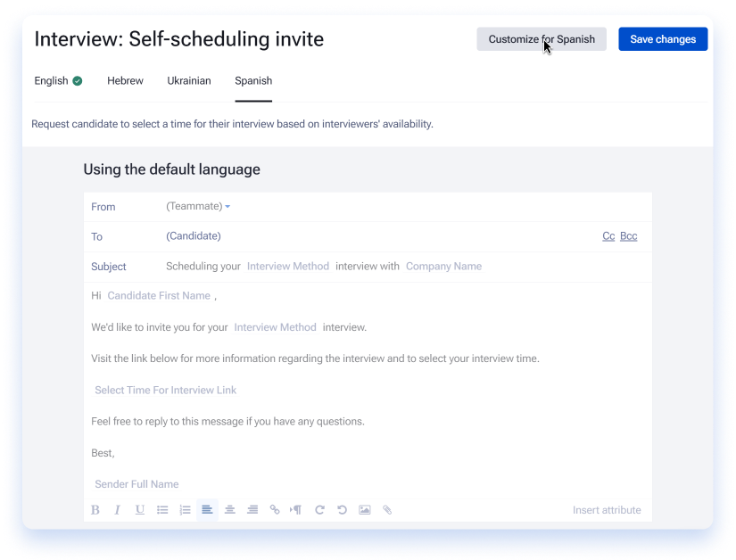736x560 pixels.
Task: Click "We'd like to invite you" text
Action: (x=160, y=327)
